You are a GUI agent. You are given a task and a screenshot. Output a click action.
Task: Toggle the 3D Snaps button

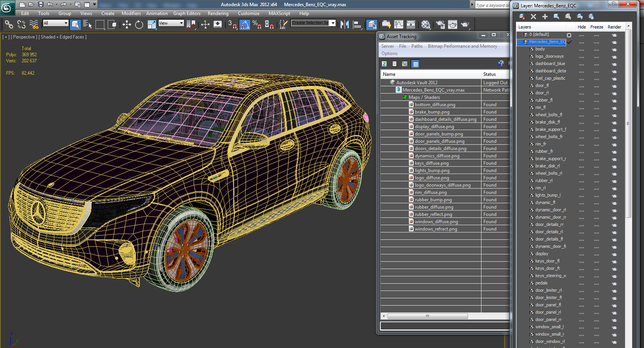click(x=232, y=24)
